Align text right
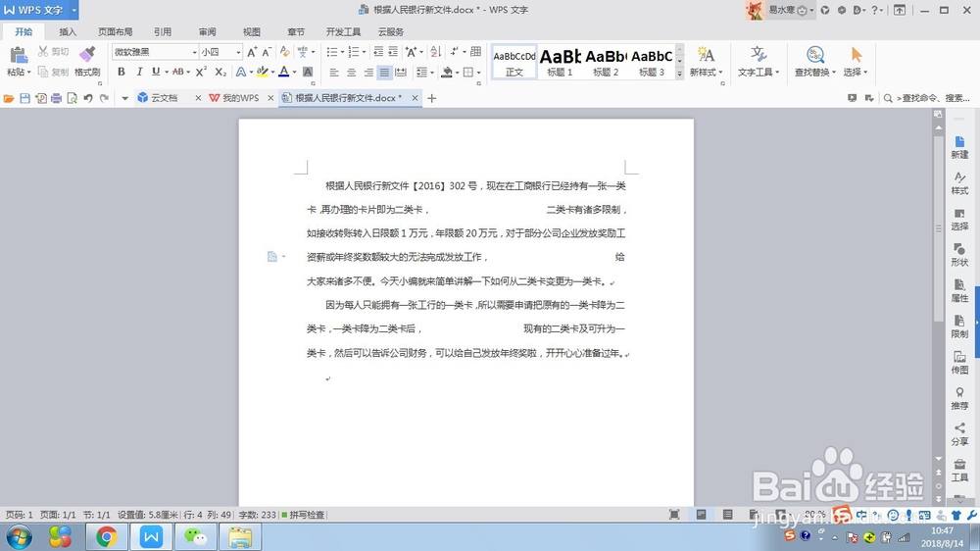980x551 pixels. click(368, 73)
